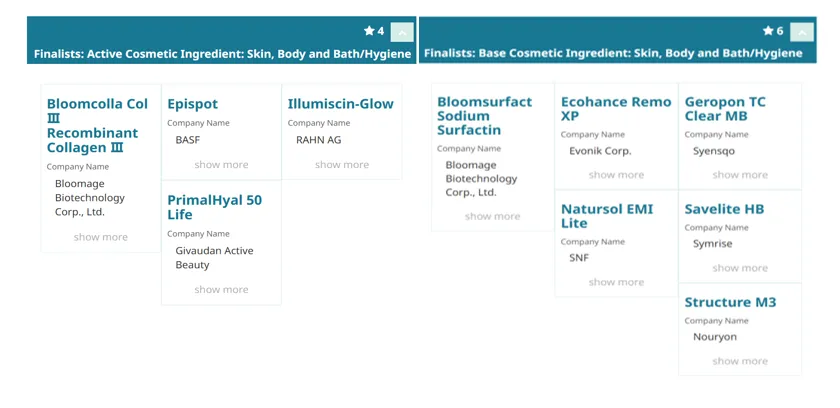The height and width of the screenshot is (408, 840).
Task: Collapse the Active Cosmetic Ingredient finalists panel
Action: [401, 32]
